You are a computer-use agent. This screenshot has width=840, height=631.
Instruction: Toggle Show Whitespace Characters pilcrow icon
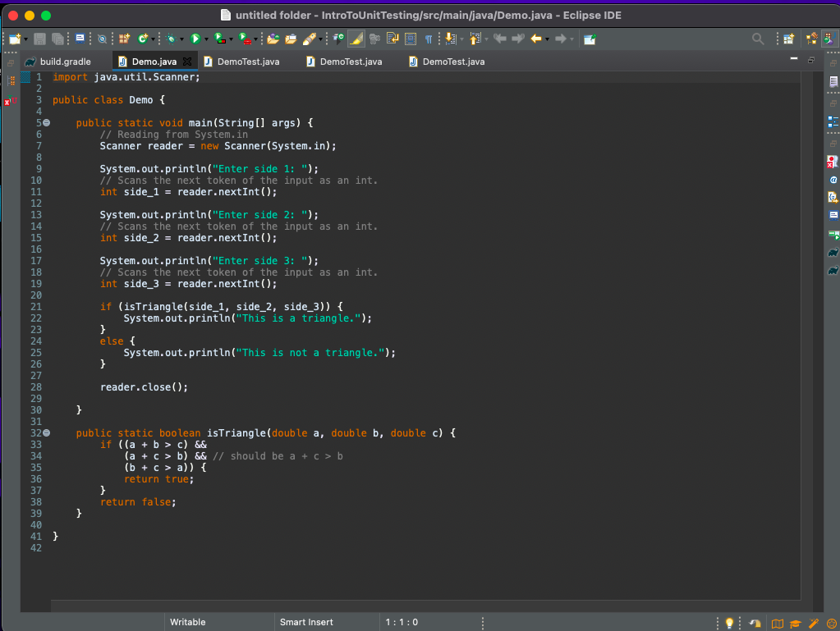429,39
